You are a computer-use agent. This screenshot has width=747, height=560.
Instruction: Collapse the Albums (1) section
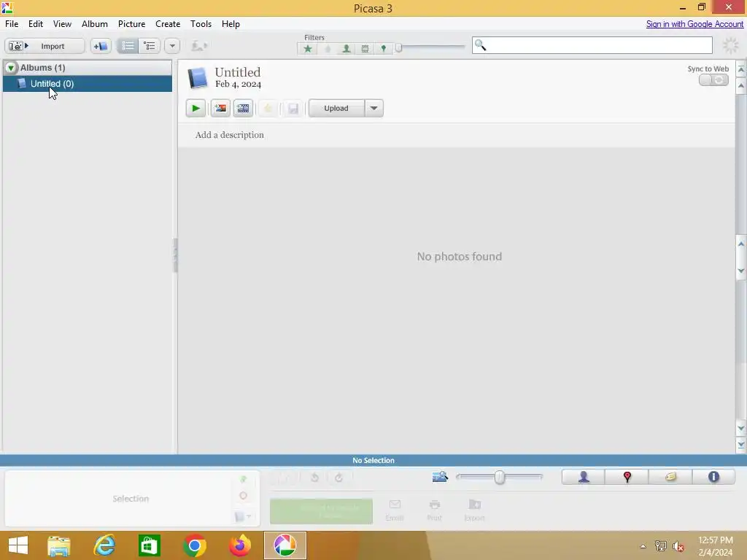click(11, 68)
